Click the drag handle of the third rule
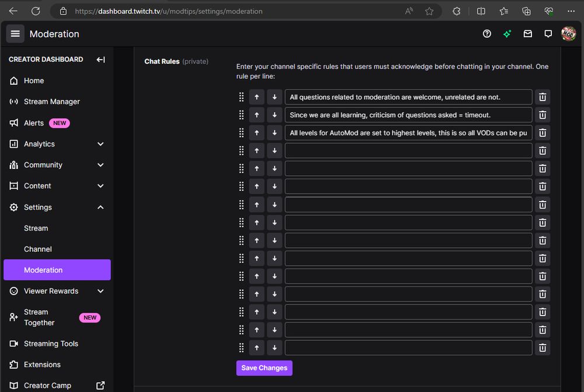584x392 pixels. click(x=241, y=133)
